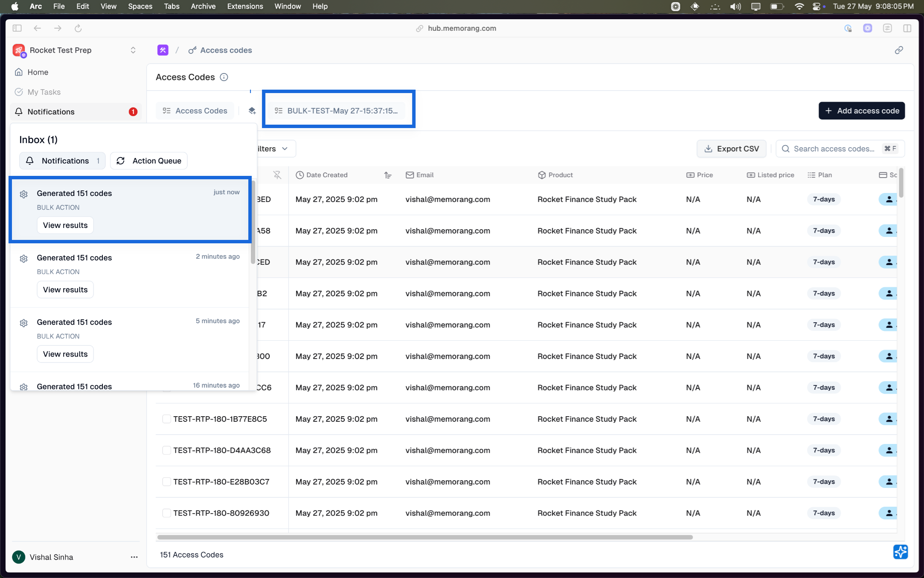Toggle Arc sidebar panel icon
The width and height of the screenshot is (924, 578).
click(17, 28)
